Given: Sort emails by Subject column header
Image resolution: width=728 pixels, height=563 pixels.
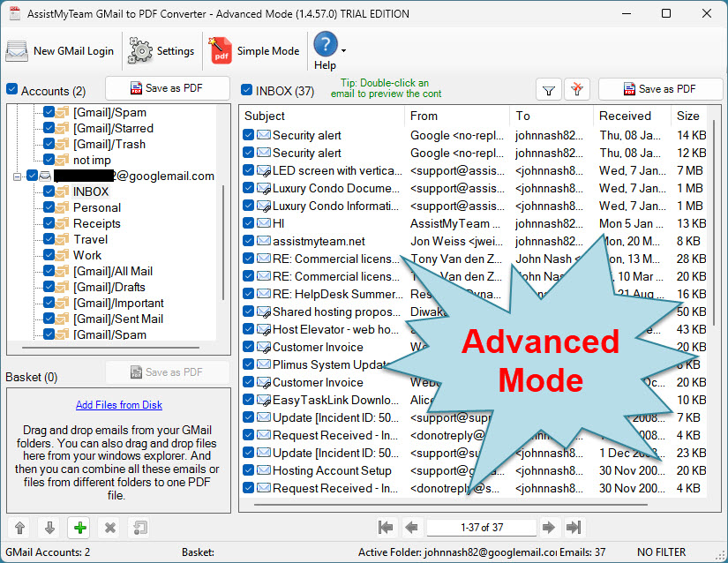Looking at the screenshot, I should (x=265, y=116).
